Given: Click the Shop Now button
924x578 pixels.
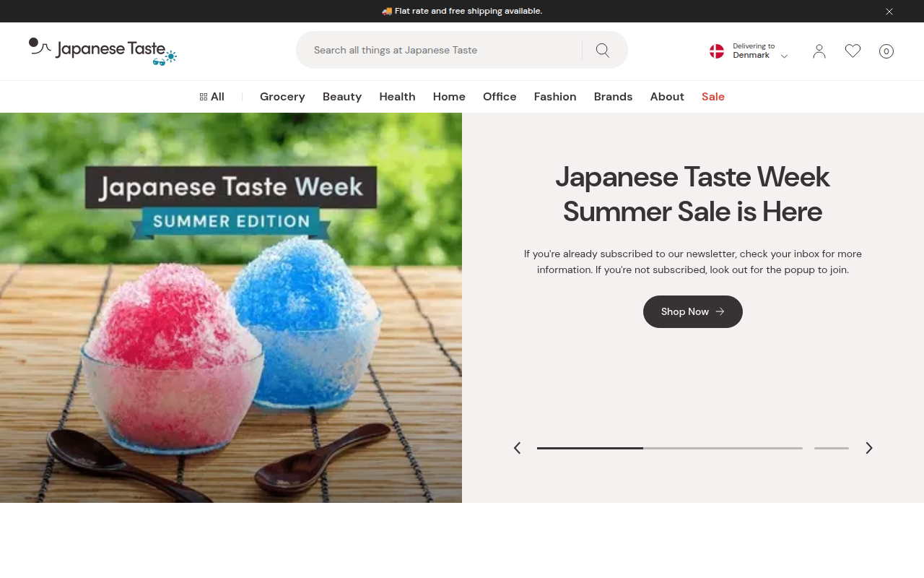Looking at the screenshot, I should 693,311.
